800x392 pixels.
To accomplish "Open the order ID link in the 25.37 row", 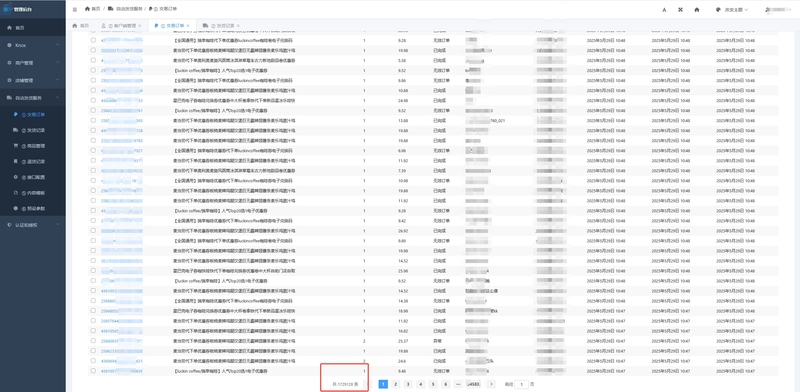I will coord(122,340).
